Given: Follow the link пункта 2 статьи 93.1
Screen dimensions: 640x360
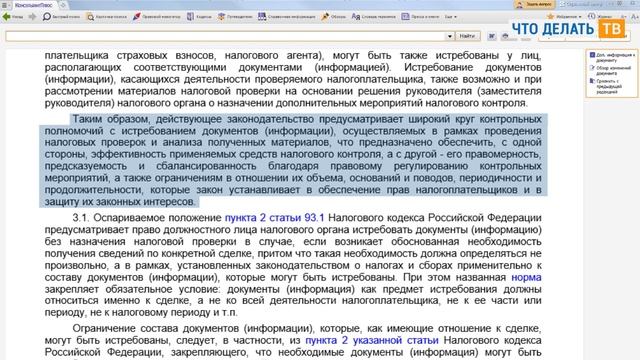Looking at the screenshot, I should point(274,218).
